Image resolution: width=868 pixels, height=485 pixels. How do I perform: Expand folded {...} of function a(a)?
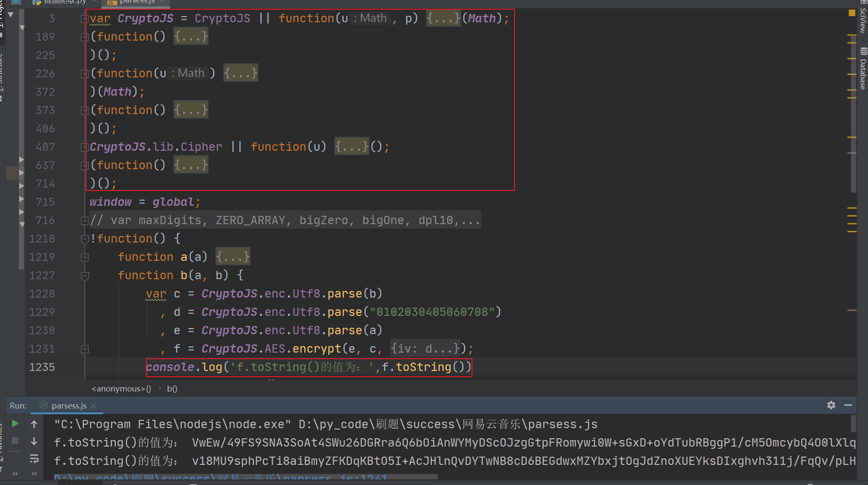233,257
